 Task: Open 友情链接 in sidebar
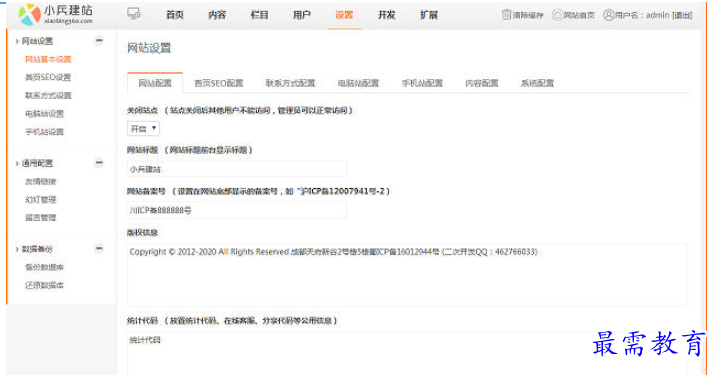click(41, 182)
